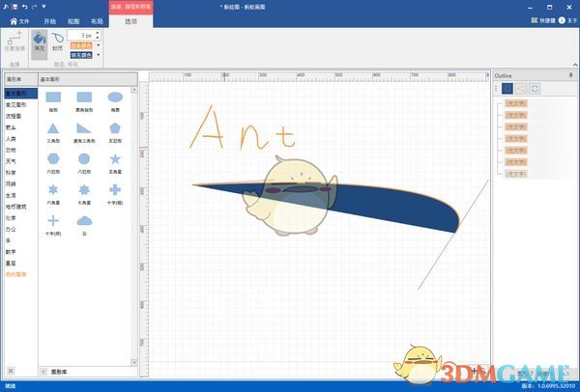The width and height of the screenshot is (580, 392).
Task: Pick the right triangle shape
Action: (x=84, y=128)
